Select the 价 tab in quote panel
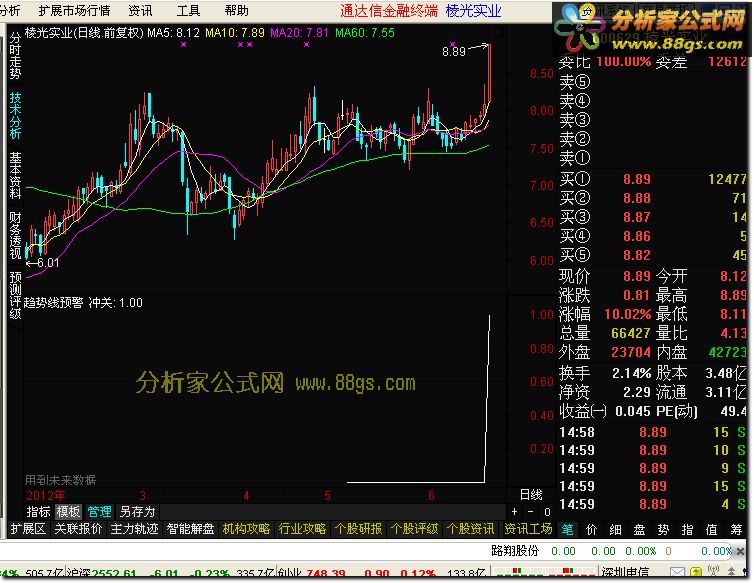 pos(591,530)
